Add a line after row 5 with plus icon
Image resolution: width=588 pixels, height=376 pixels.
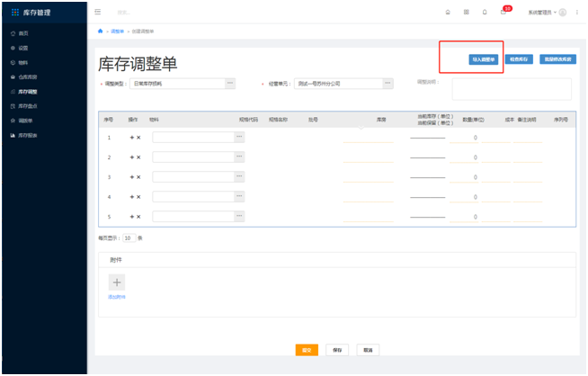[x=132, y=217]
